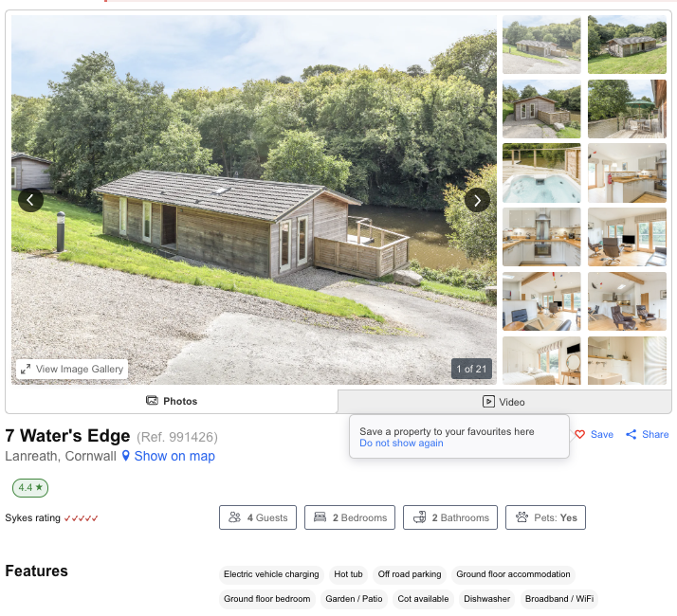Select Electric vehicle charging feature tag
This screenshot has width=677, height=616.
click(271, 574)
